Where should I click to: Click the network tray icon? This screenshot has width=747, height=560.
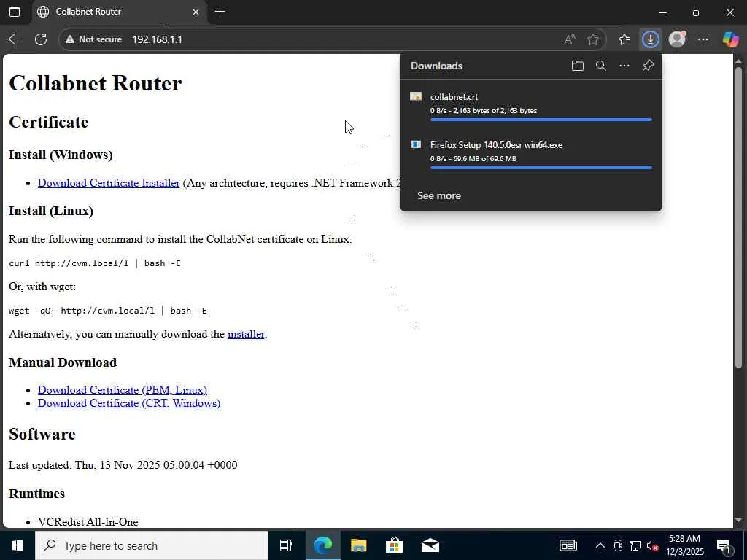635,545
